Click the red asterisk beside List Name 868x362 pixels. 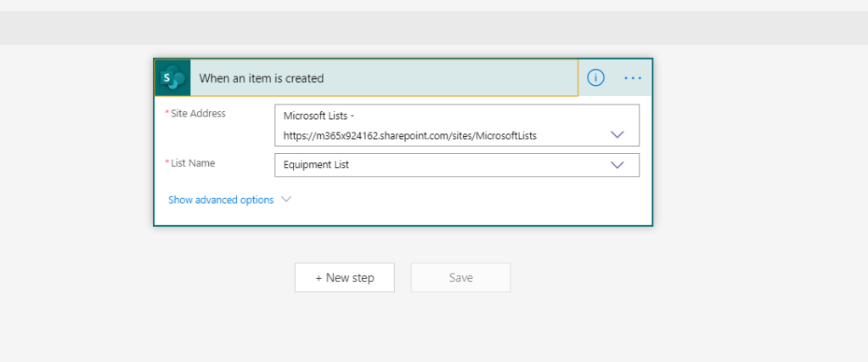pos(166,162)
